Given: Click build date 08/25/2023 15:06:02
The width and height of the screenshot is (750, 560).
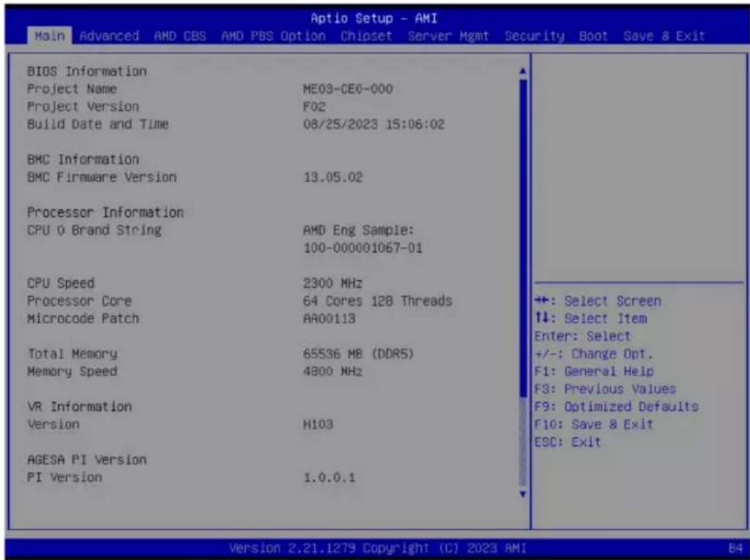Looking at the screenshot, I should click(373, 124).
